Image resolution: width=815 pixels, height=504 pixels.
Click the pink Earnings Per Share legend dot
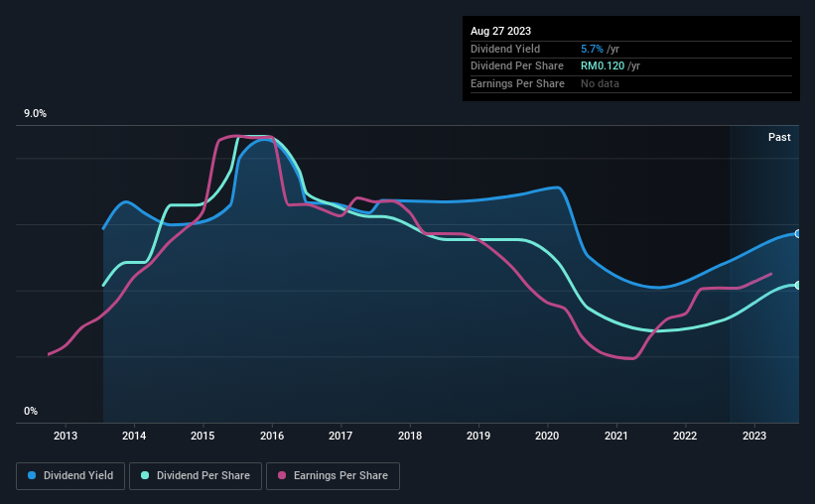tap(282, 475)
